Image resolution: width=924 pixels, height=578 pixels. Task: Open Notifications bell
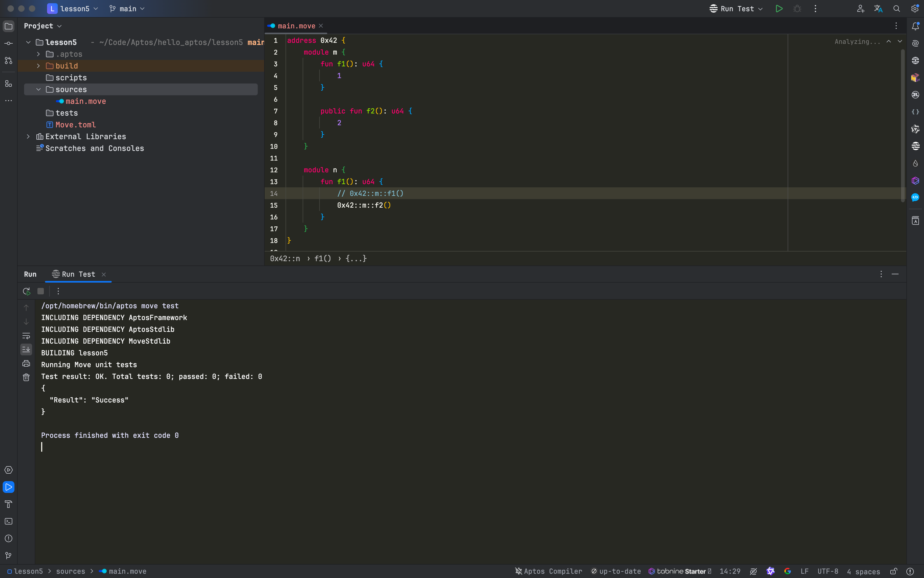pyautogui.click(x=915, y=26)
